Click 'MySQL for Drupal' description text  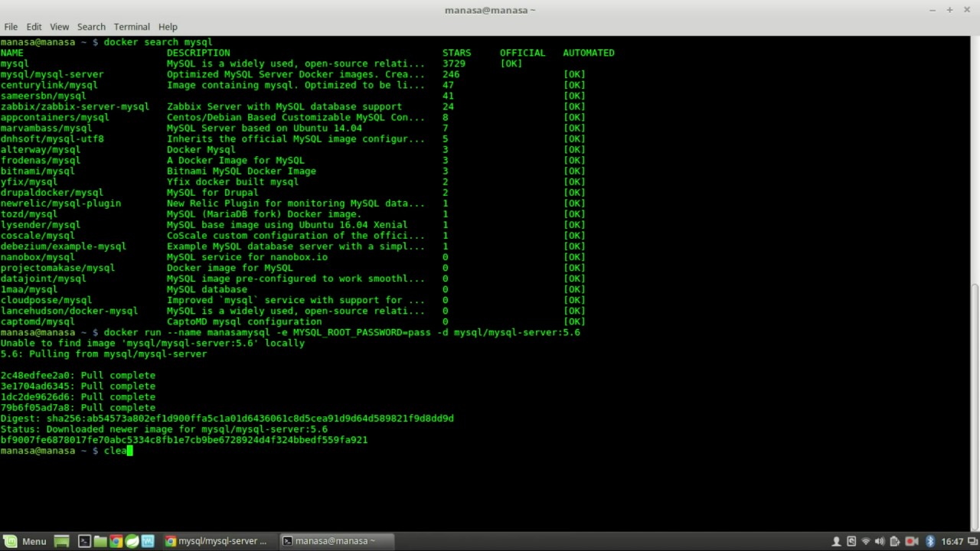(213, 193)
